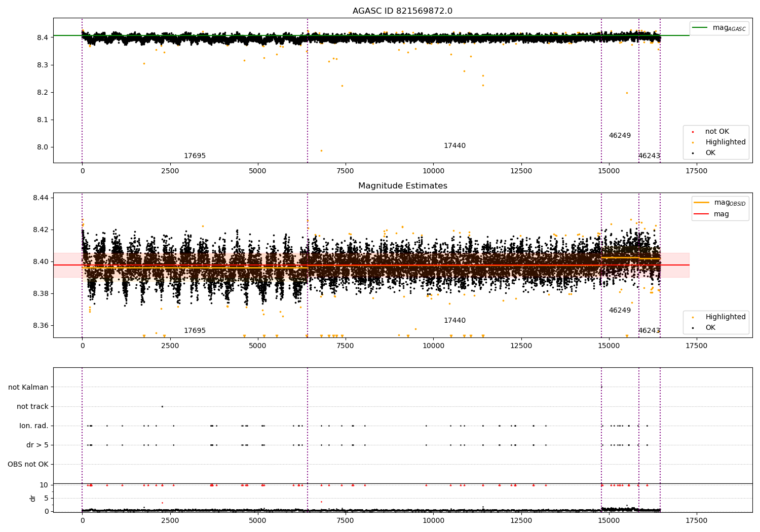760x532 pixels.
Task: Click y-axis tick 8.3 in top plot
Action: coord(43,65)
